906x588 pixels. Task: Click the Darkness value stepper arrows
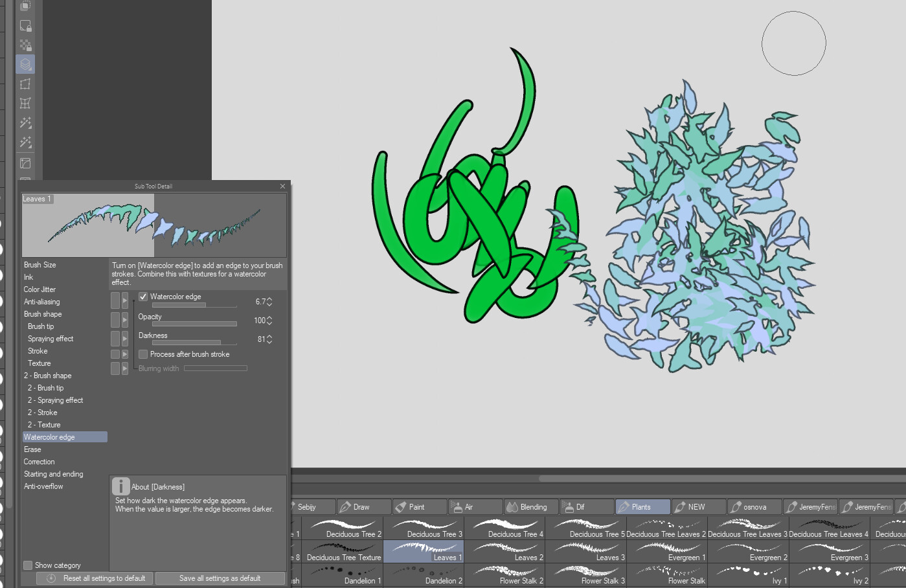[x=269, y=339]
